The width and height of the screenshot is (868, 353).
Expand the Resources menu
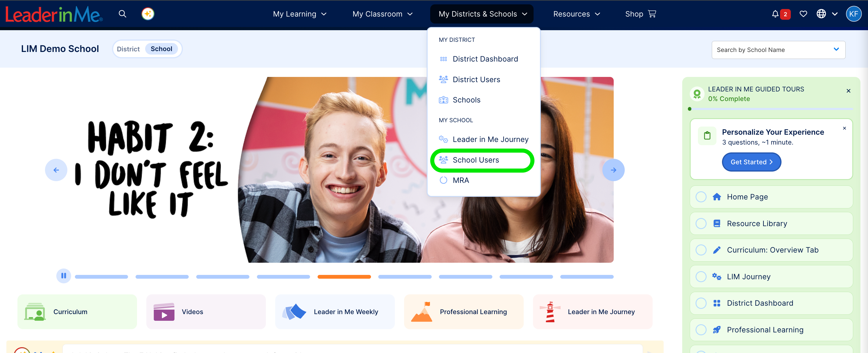[577, 14]
